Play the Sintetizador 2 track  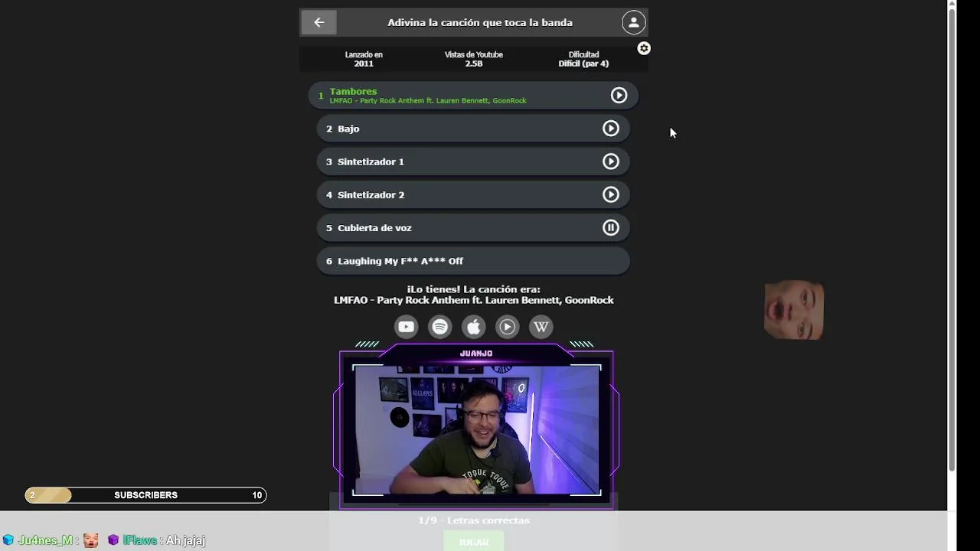pyautogui.click(x=610, y=194)
